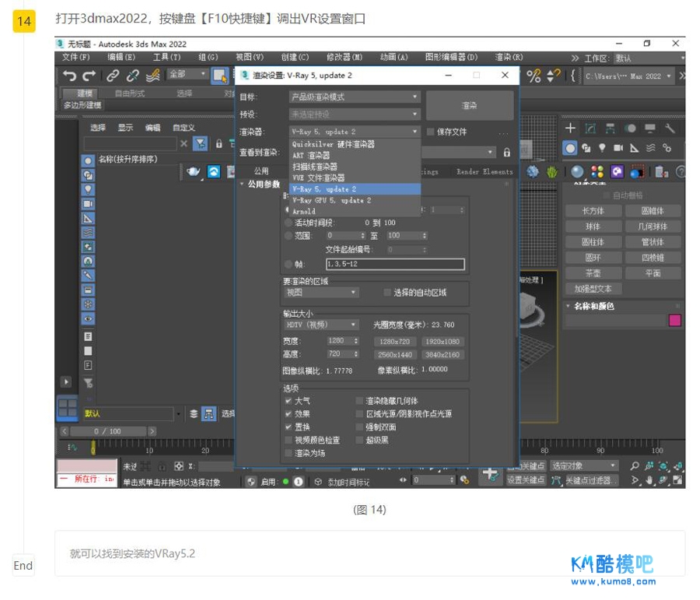This screenshot has width=700, height=600.
Task: Open the 渲染(R) menu
Action: coord(509,58)
